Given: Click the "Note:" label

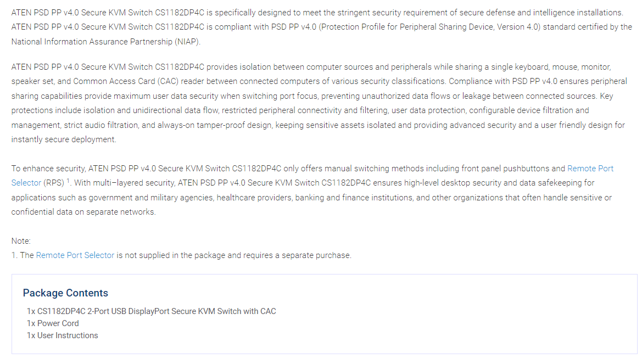Looking at the screenshot, I should 21,241.
